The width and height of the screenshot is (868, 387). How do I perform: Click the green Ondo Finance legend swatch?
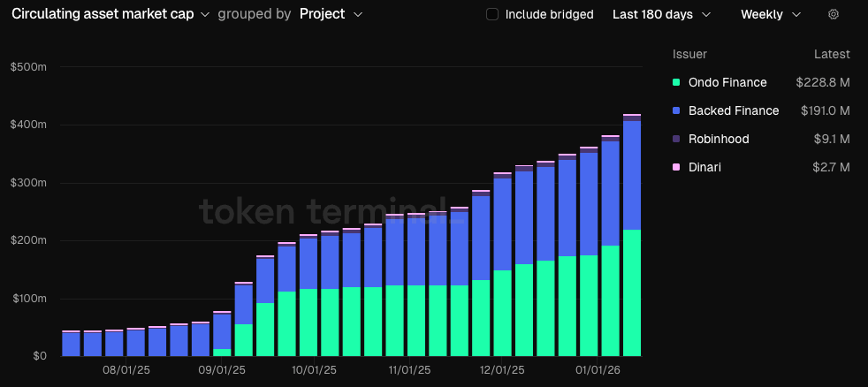(676, 82)
